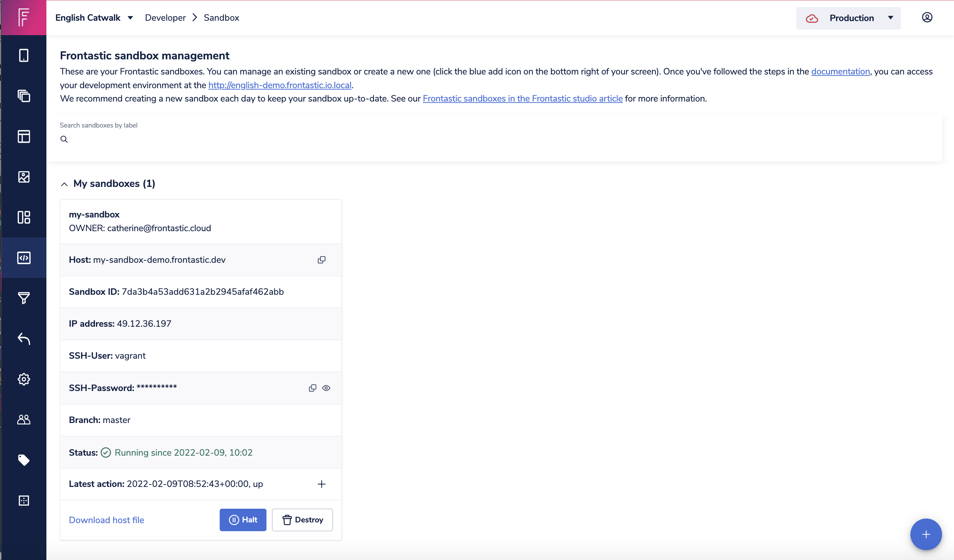Screen dimensions: 954x560
Task: Open the users people icon in sidebar
Action: tap(24, 419)
